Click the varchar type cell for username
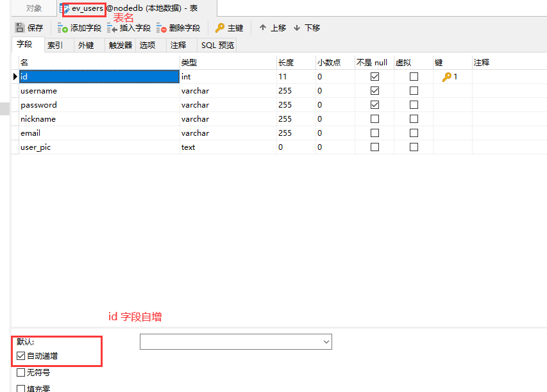 pos(228,90)
